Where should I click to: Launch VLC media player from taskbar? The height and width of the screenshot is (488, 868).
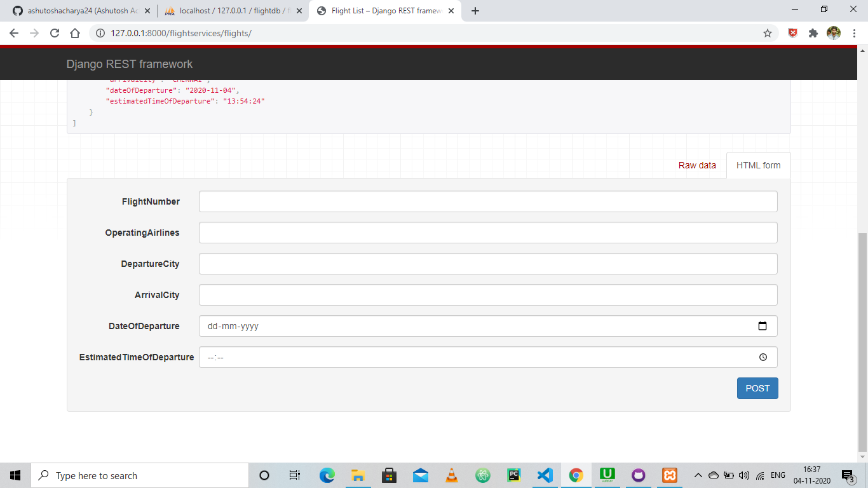[x=452, y=475]
